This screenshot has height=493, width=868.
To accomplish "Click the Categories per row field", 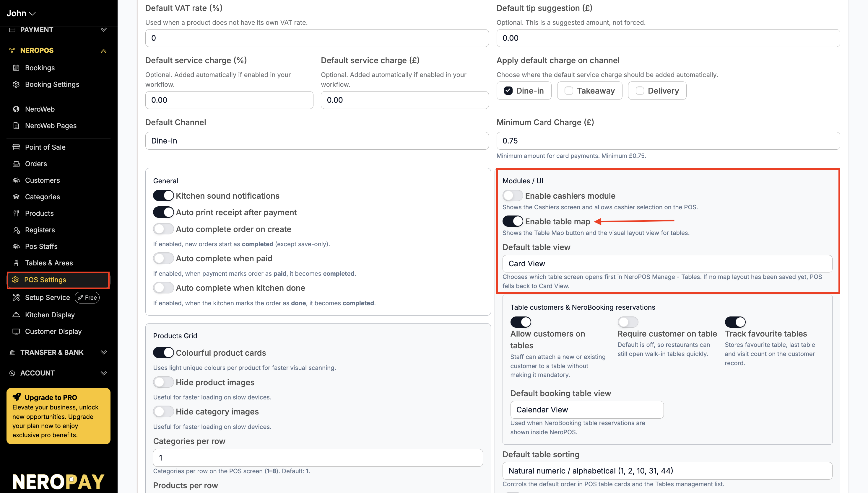I will 318,458.
